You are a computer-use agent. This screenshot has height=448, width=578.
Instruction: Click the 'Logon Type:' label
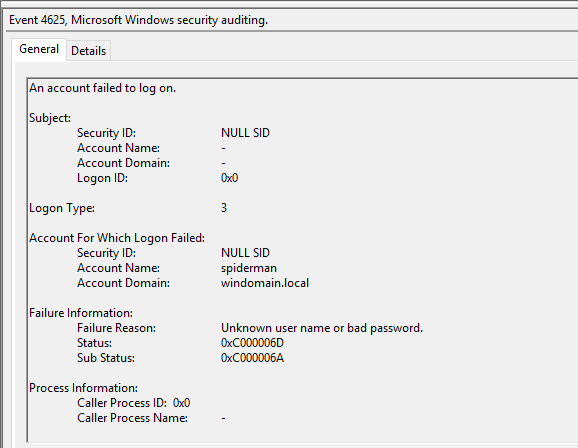[62, 208]
